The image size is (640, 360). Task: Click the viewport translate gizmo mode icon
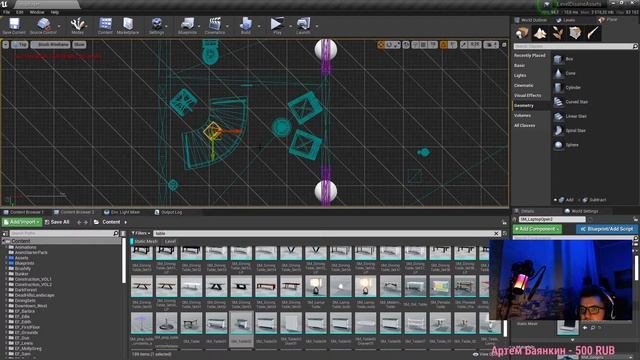pyautogui.click(x=381, y=44)
